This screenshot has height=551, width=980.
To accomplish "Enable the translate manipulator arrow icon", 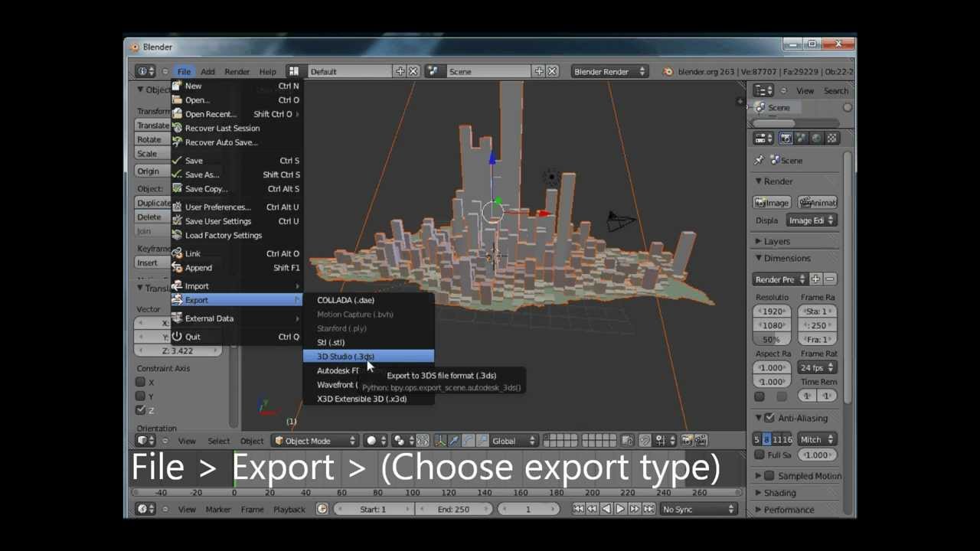I will (x=454, y=441).
